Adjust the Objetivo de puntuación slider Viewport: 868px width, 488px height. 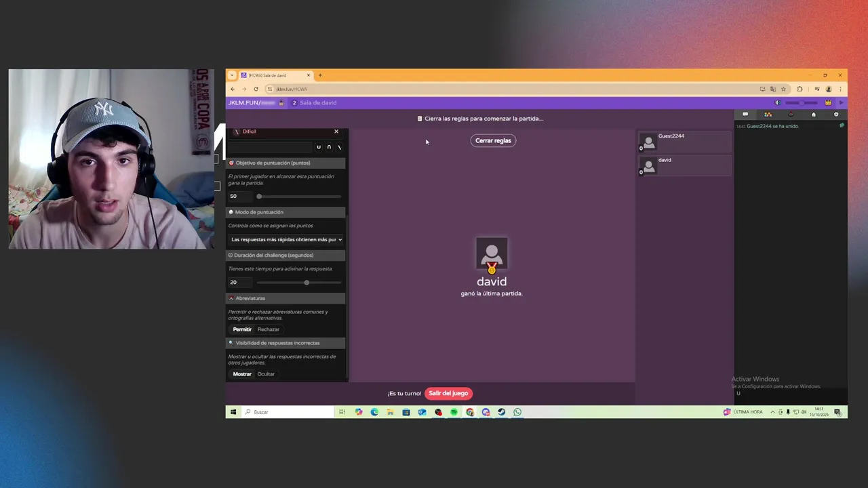[x=299, y=197]
